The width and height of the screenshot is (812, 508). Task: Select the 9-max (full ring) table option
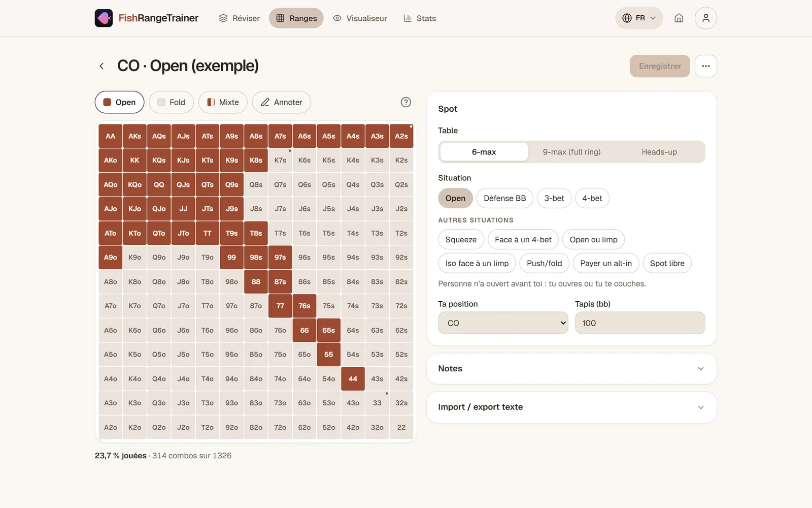(571, 152)
